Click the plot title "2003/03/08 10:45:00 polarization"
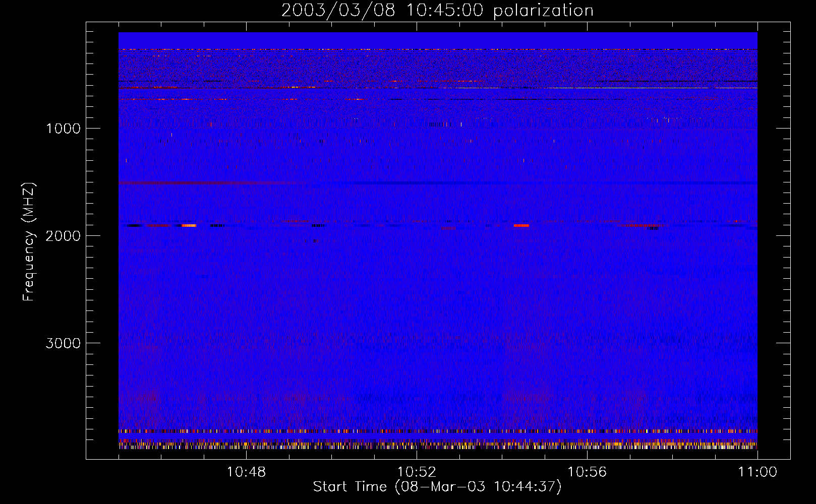The width and height of the screenshot is (816, 504). (x=437, y=11)
